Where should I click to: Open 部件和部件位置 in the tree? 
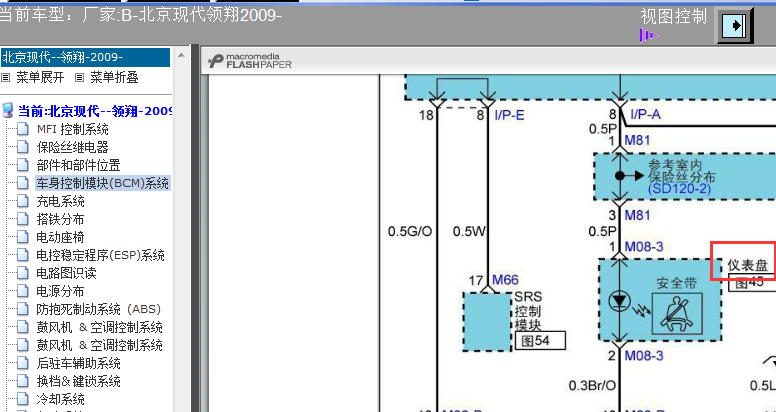(78, 165)
